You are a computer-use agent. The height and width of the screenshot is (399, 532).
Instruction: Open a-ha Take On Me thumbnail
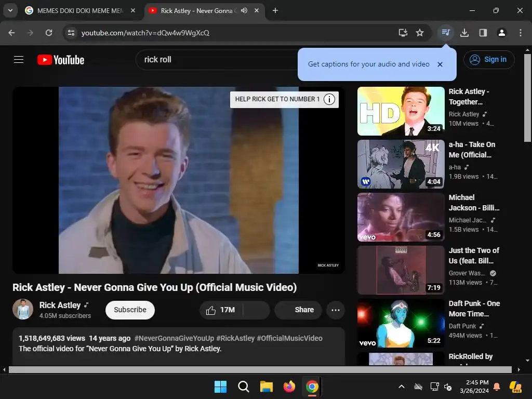pyautogui.click(x=401, y=164)
